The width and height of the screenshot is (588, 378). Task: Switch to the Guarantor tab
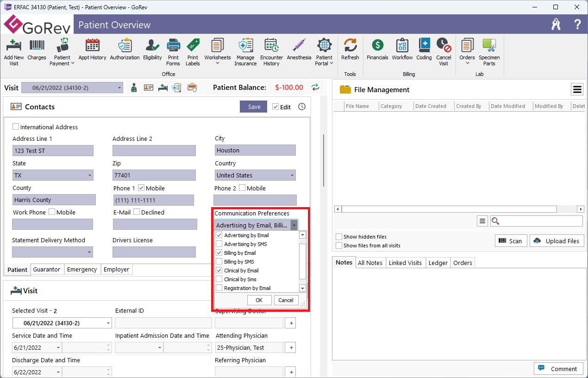[x=47, y=269]
